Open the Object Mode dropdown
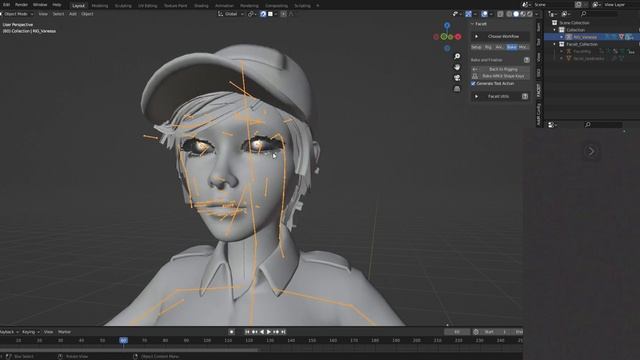Image resolution: width=640 pixels, height=360 pixels. click(18, 14)
